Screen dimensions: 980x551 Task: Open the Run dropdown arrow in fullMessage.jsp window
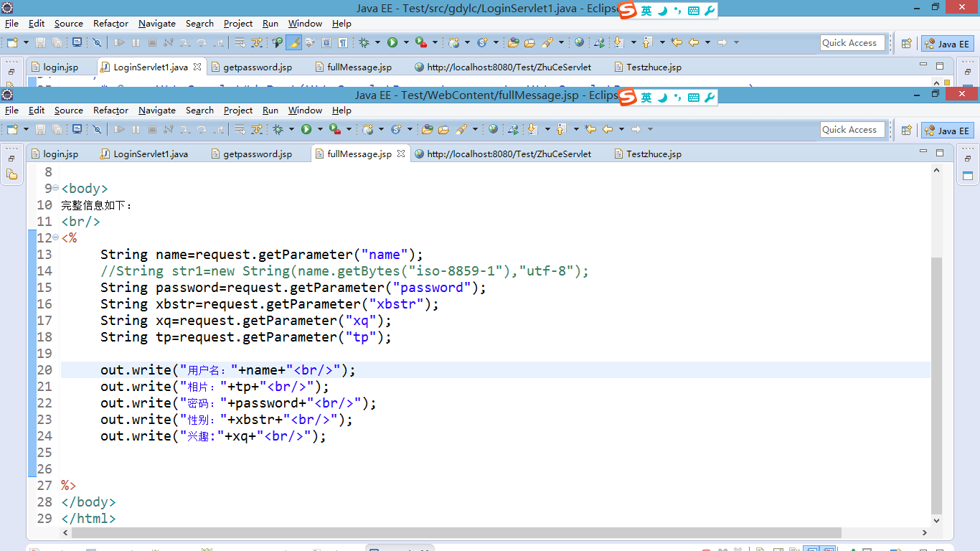click(x=320, y=129)
